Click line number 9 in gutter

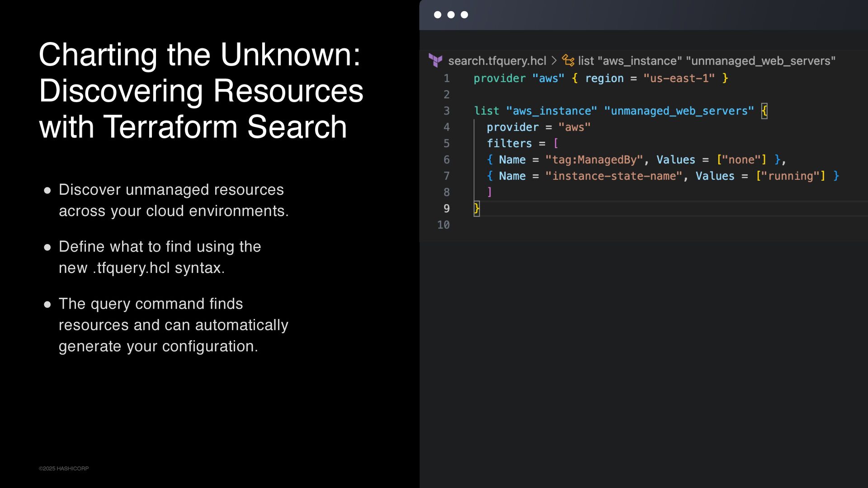[446, 209]
